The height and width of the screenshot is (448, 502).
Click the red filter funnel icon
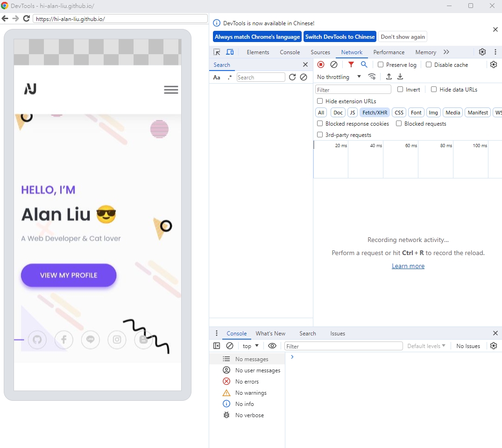tap(351, 64)
